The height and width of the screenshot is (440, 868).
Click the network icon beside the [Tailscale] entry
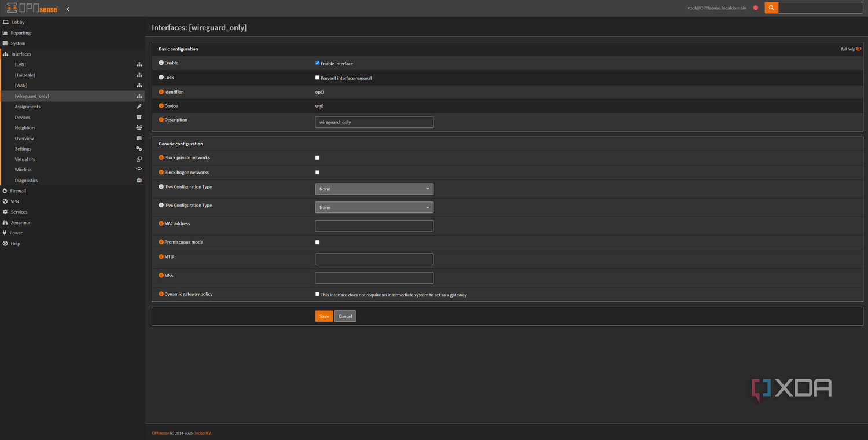[x=139, y=75]
